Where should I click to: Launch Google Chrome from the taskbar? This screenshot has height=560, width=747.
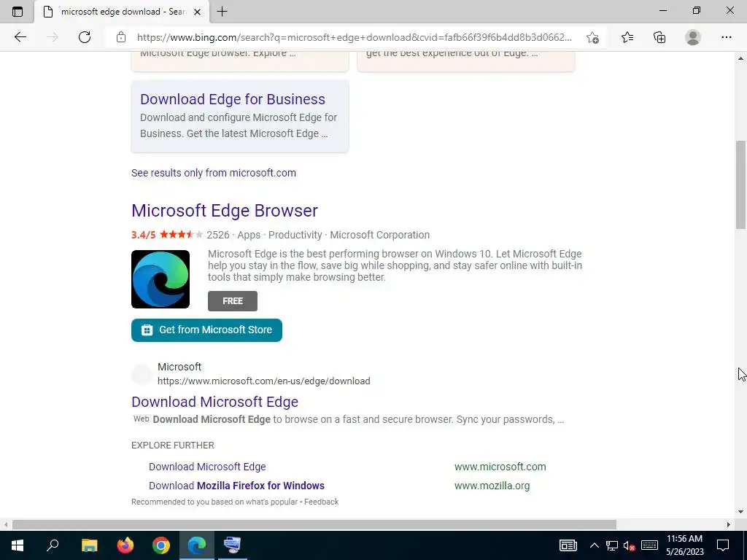pyautogui.click(x=161, y=545)
